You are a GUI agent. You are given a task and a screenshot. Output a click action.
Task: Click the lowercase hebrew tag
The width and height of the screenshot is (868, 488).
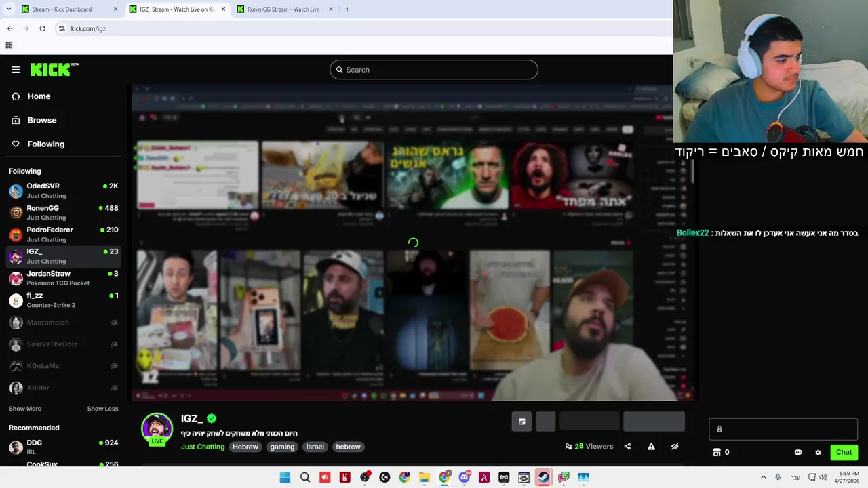point(349,447)
